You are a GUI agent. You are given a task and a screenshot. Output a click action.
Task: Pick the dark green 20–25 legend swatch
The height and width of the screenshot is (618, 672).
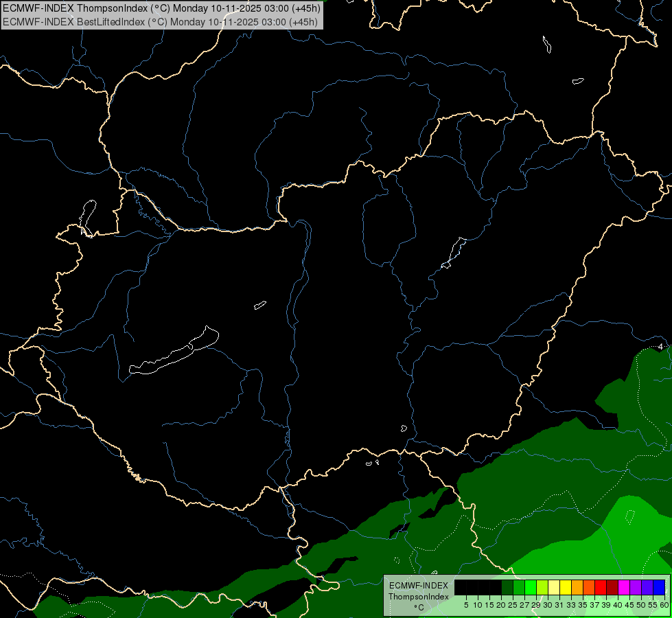coord(507,587)
